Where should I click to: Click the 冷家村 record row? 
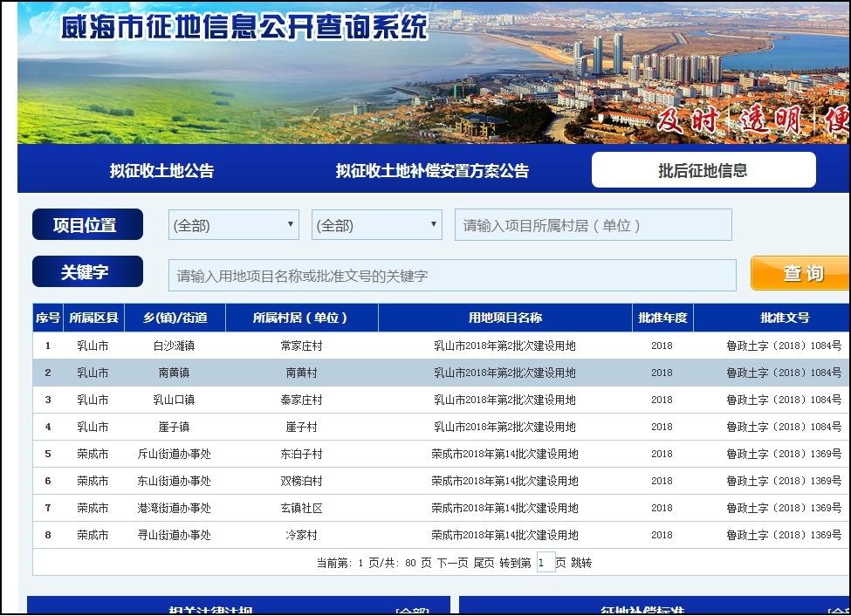pos(301,536)
